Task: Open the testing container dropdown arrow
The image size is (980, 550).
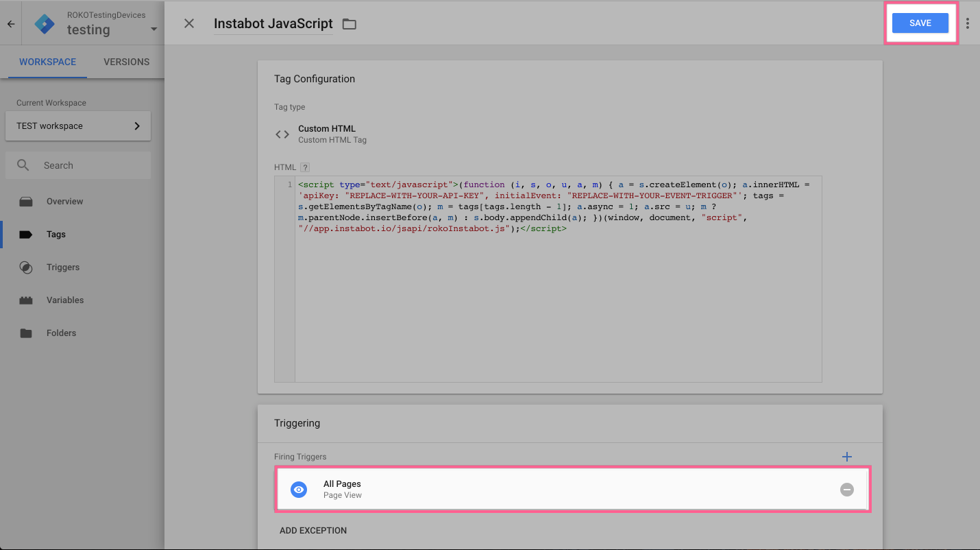Action: point(154,29)
